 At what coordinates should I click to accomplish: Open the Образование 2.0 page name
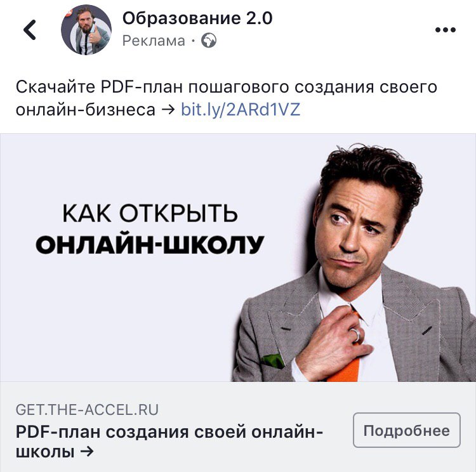click(197, 18)
